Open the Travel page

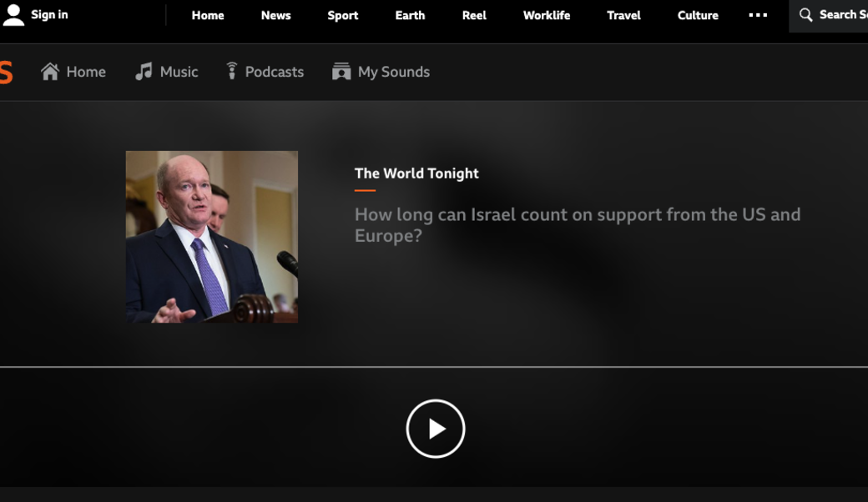(x=623, y=15)
